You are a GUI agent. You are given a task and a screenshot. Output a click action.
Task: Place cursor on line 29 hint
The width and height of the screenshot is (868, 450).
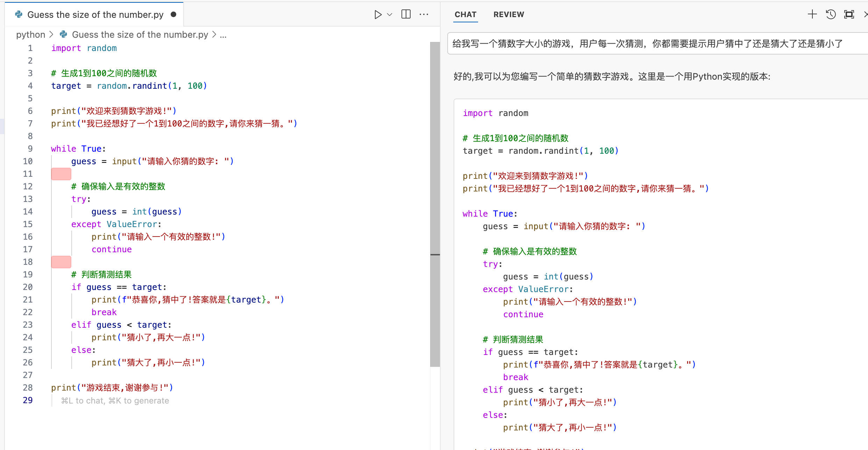[115, 401]
